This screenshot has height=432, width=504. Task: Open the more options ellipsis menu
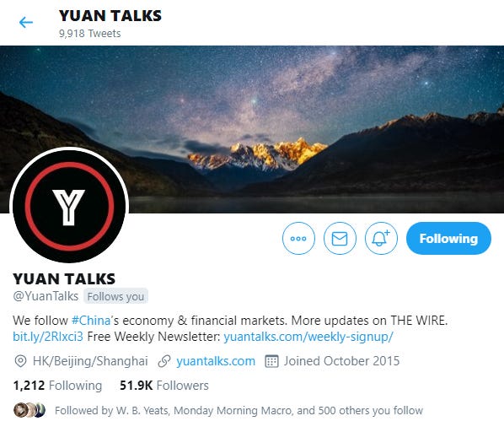(x=298, y=238)
